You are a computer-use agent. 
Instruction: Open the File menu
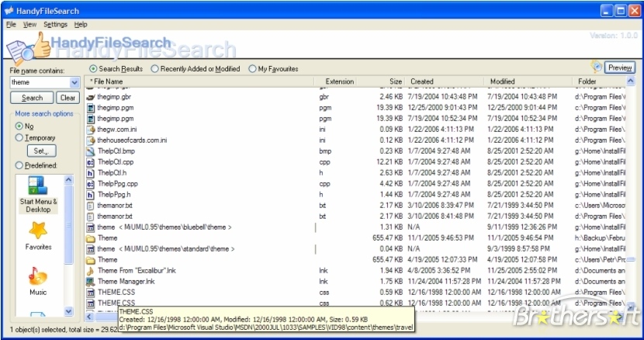(x=11, y=24)
